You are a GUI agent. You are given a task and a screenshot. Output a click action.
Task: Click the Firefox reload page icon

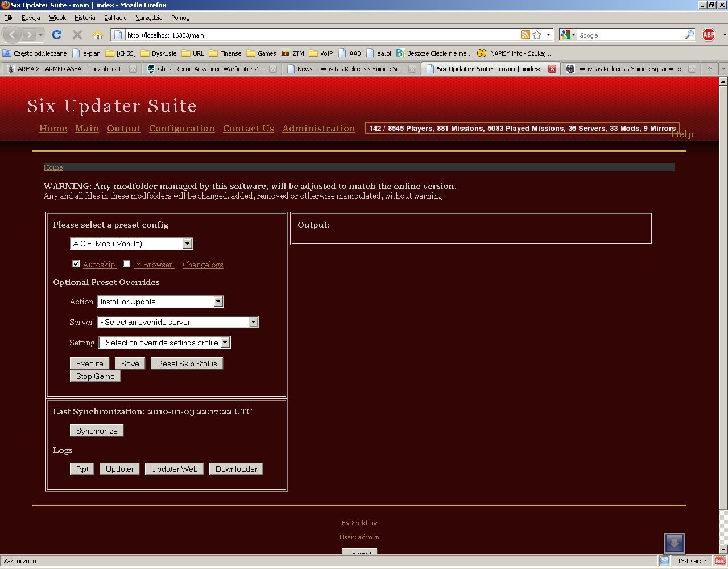pos(57,35)
